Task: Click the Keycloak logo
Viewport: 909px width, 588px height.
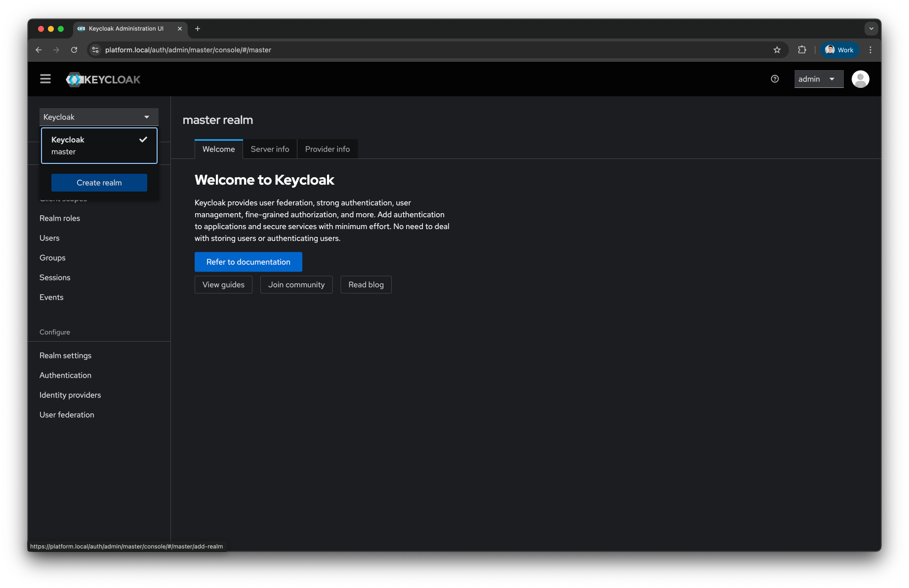Action: tap(103, 79)
